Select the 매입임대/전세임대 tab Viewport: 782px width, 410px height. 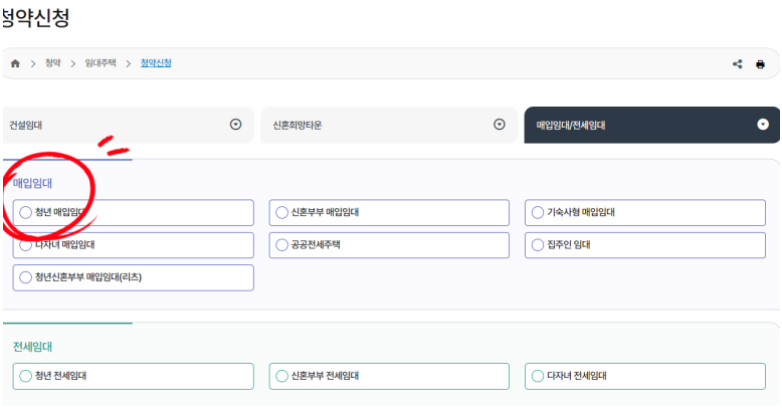pos(652,125)
